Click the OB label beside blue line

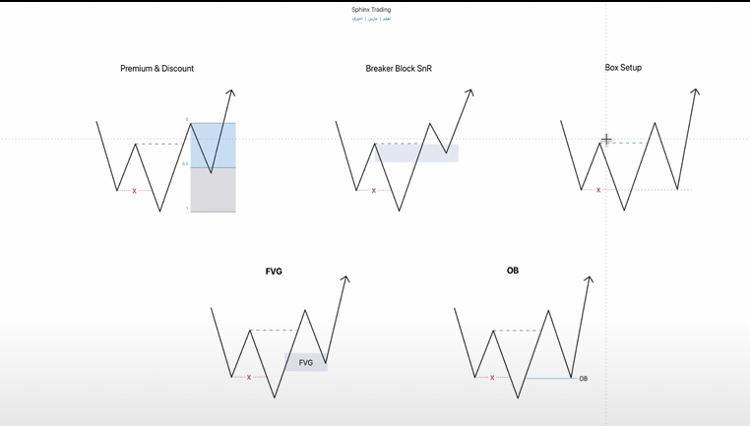click(583, 379)
